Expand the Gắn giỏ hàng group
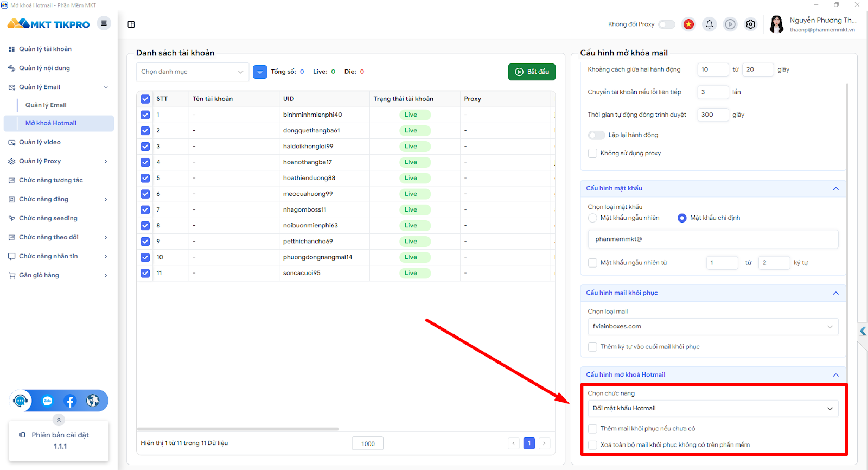The height and width of the screenshot is (470, 868). [x=106, y=276]
